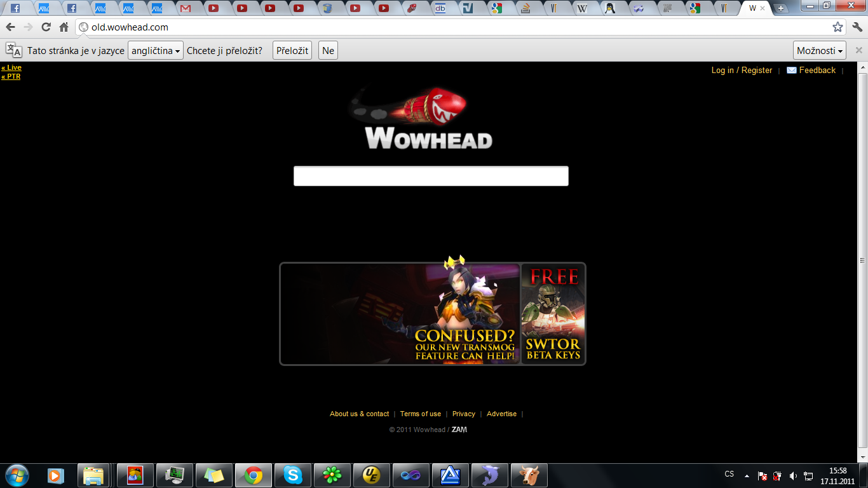Follow the Advertise footer link
868x488 pixels.
click(x=502, y=414)
